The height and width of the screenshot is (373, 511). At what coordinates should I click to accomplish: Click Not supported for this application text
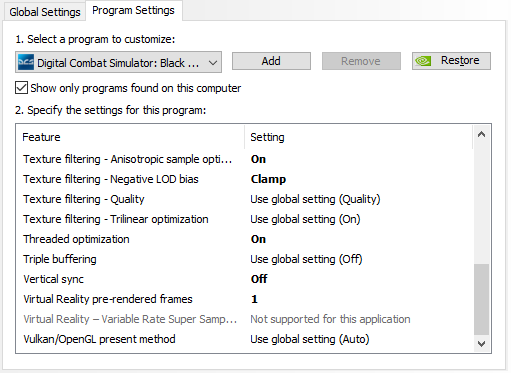click(x=330, y=319)
